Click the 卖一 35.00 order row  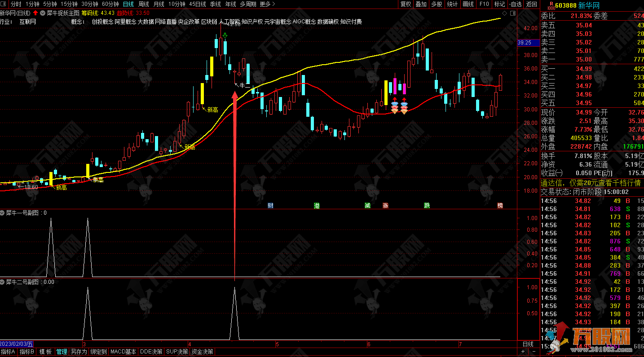[x=592, y=59]
